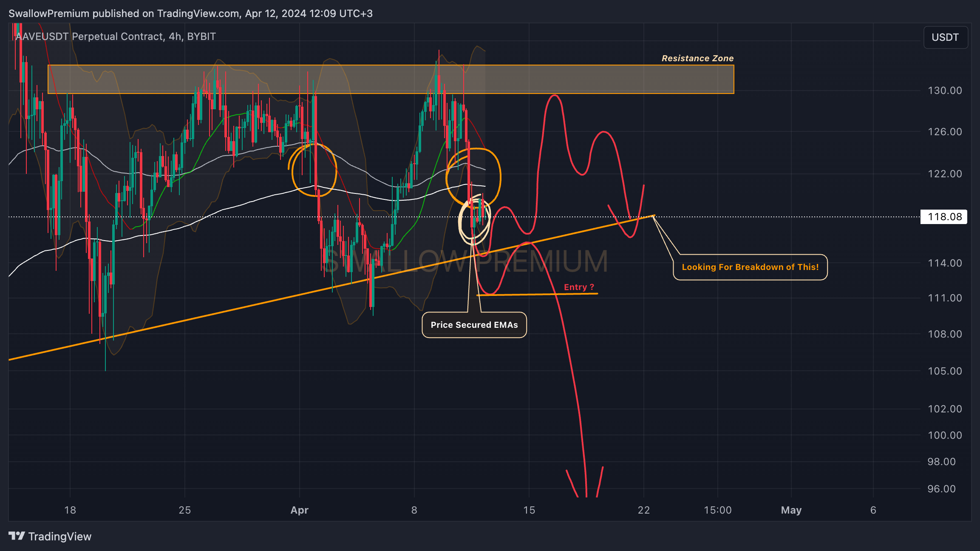This screenshot has width=980, height=551.
Task: Click the 98.00 price axis label
Action: (941, 462)
